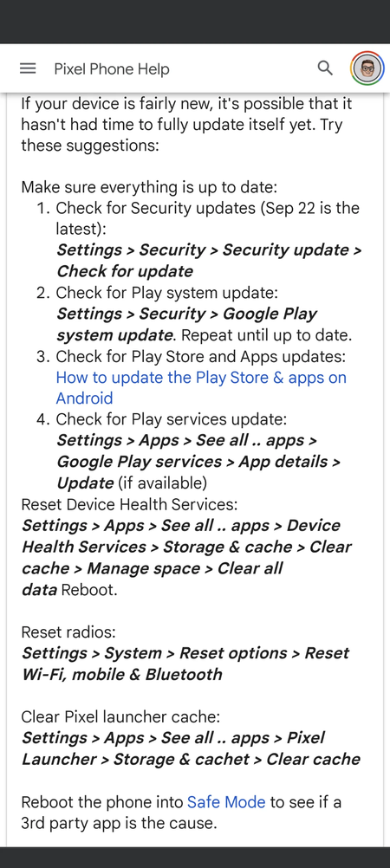Click the 'Android' link text on the second line
390x868 pixels.
pos(84,398)
